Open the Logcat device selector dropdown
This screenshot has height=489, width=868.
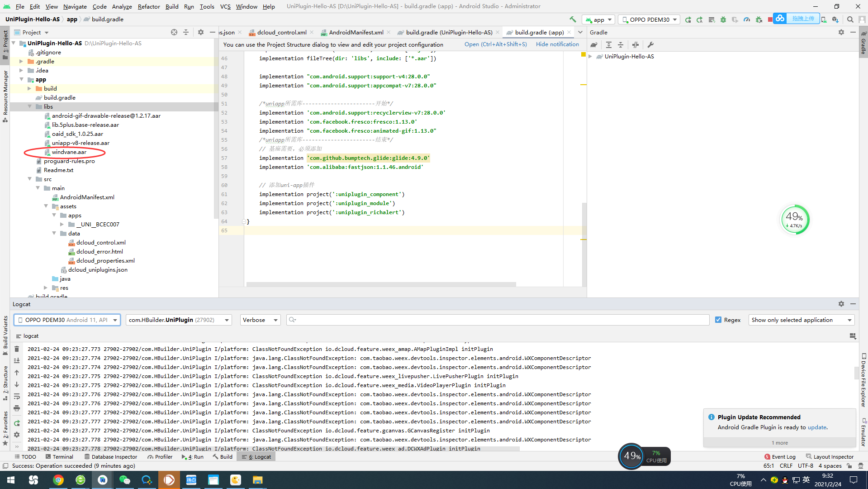67,320
